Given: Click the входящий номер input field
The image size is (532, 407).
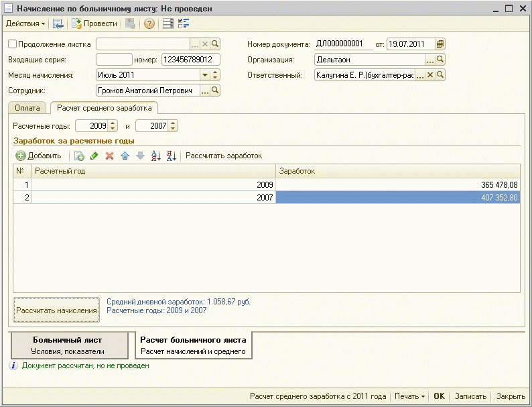Looking at the screenshot, I should (190, 60).
